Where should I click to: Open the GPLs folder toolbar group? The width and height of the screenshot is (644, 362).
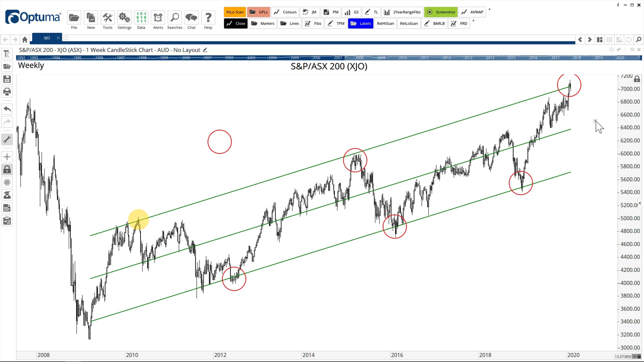259,12
